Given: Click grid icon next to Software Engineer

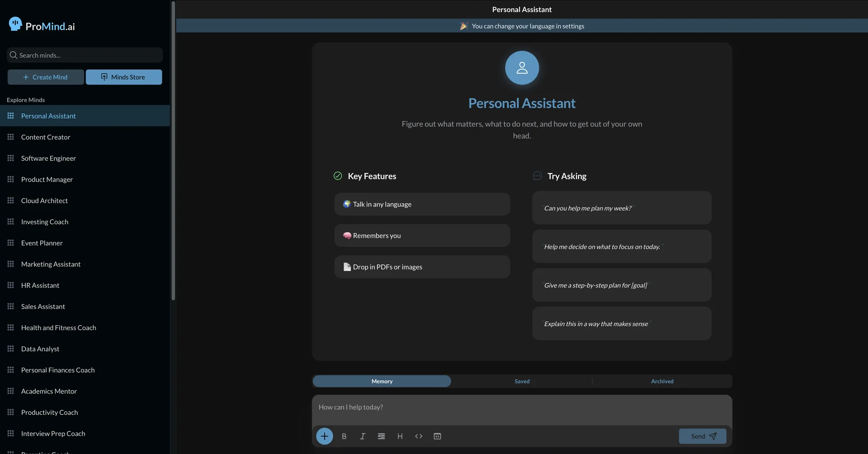Looking at the screenshot, I should (x=11, y=158).
